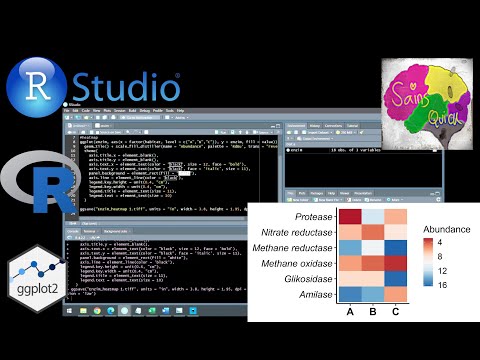Open the Edit menu in RStudio
The image size is (480, 360).
[x=76, y=111]
